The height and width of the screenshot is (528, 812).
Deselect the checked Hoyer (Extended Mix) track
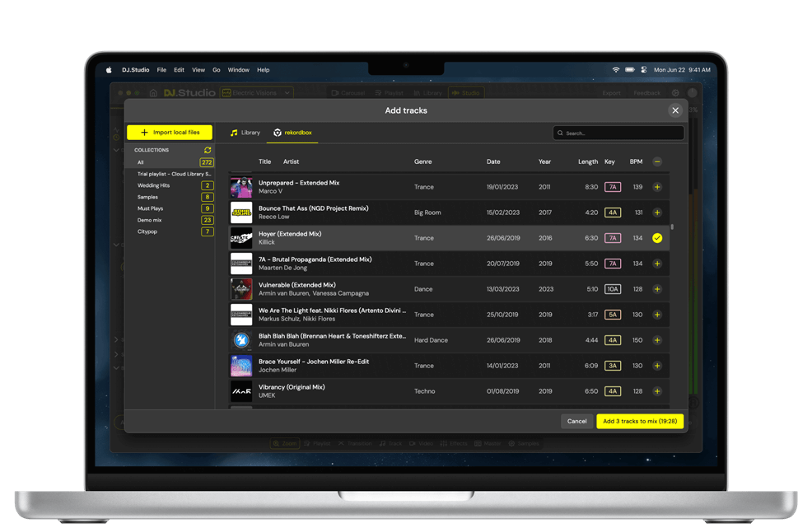click(657, 238)
